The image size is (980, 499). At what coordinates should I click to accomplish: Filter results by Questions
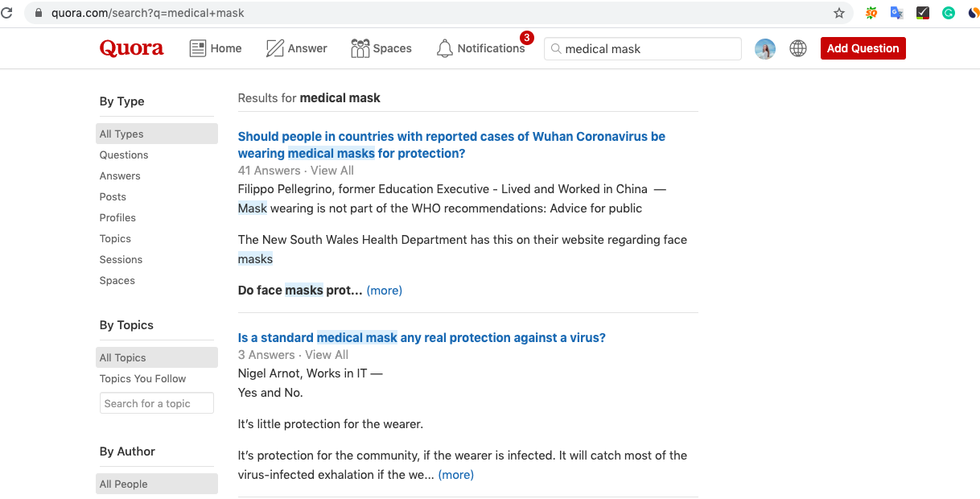pos(124,155)
